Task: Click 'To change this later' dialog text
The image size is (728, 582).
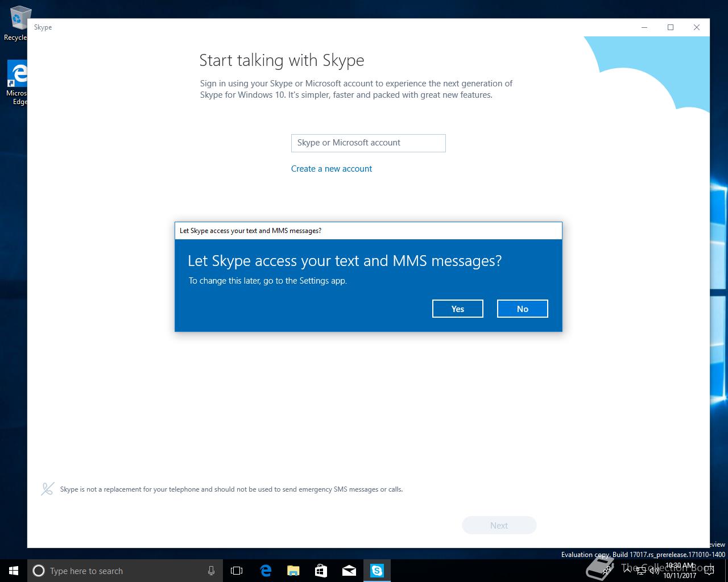Action: click(x=267, y=281)
